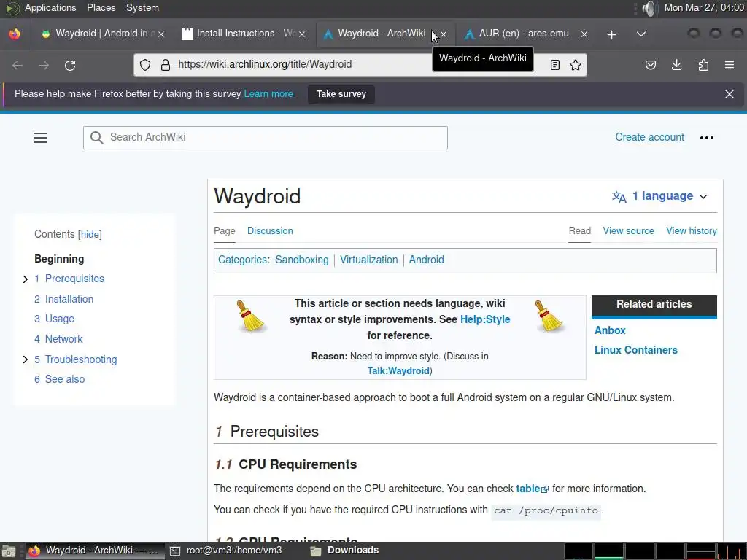Switch to root@vm3 terminal taskbar item
747x560 pixels.
(x=226, y=551)
